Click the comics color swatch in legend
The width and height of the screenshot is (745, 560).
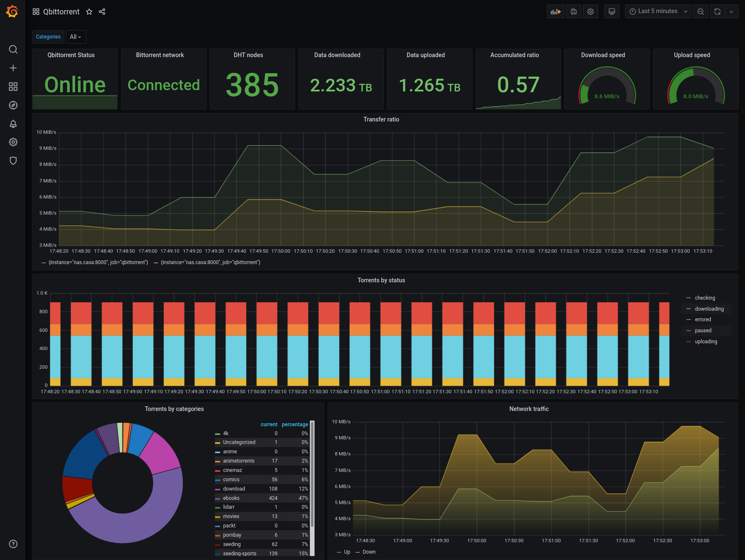click(x=218, y=480)
